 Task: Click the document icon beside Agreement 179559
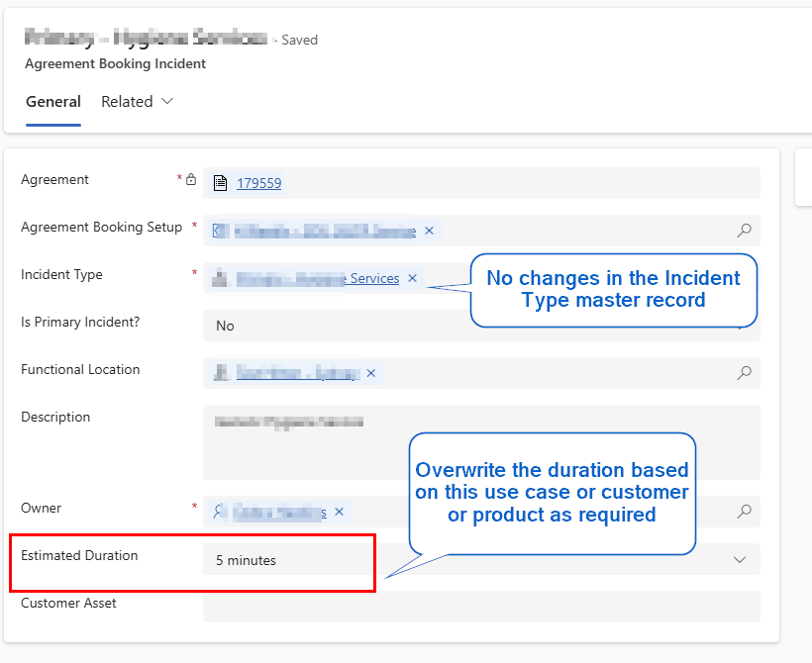point(221,183)
